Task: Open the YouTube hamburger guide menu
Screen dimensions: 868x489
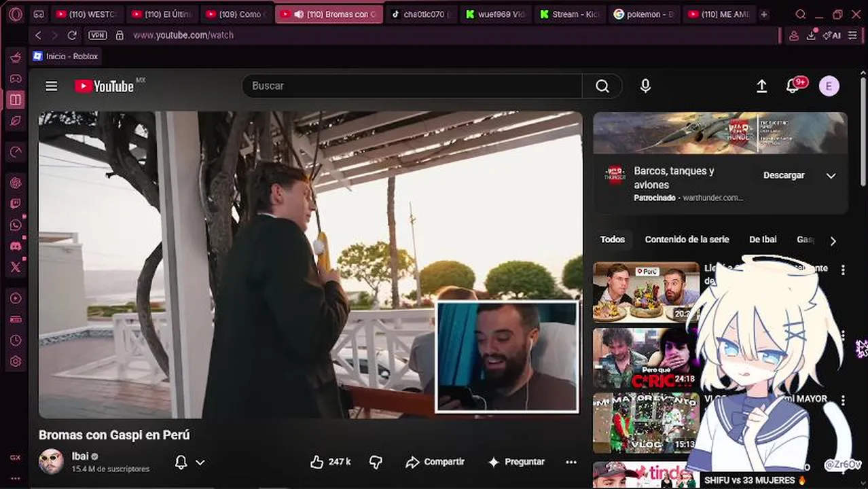Action: (52, 86)
